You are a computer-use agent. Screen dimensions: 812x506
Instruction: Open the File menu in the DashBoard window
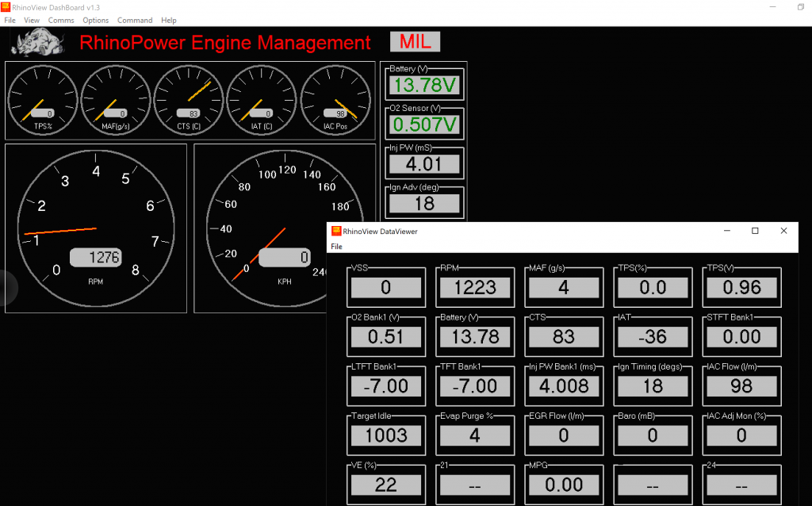(10, 20)
